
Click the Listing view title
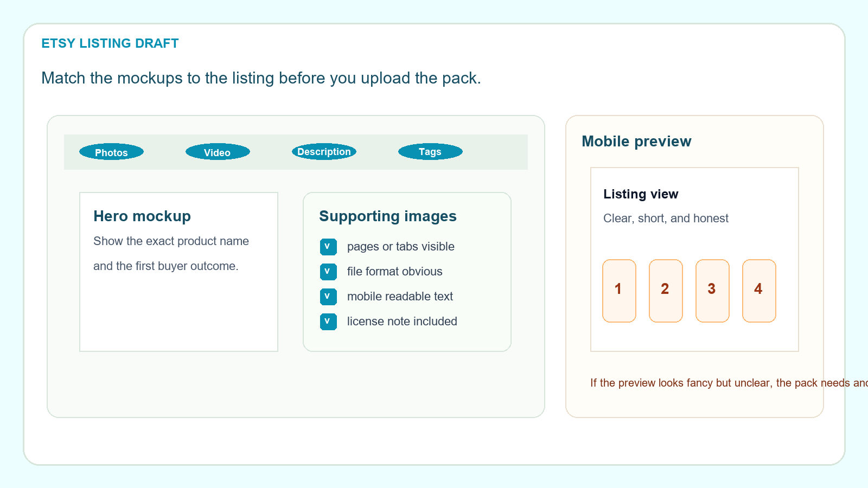click(641, 194)
